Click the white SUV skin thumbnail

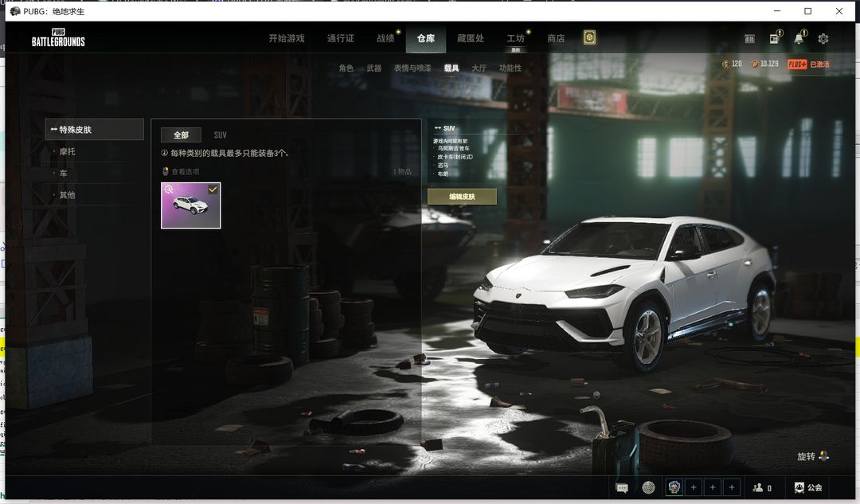191,205
